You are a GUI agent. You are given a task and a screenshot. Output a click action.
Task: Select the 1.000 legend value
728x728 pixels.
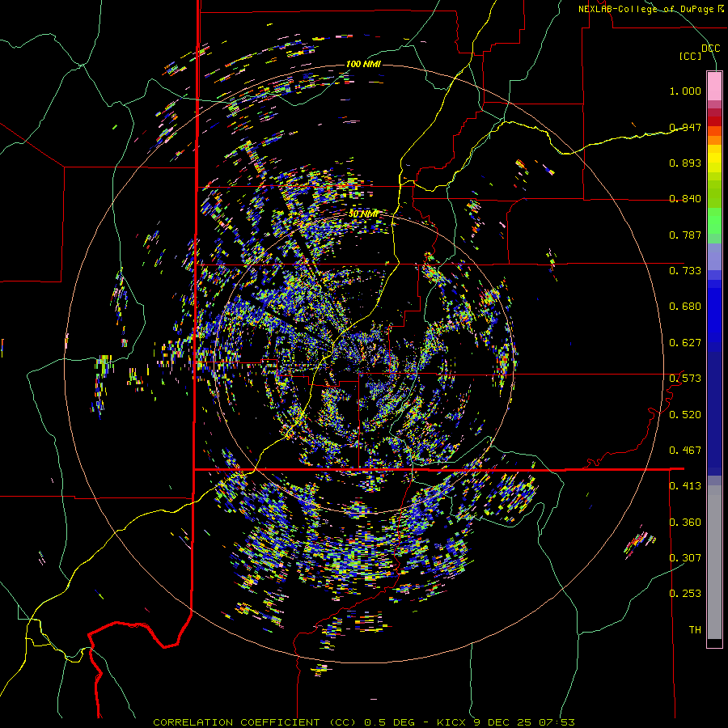click(x=685, y=91)
